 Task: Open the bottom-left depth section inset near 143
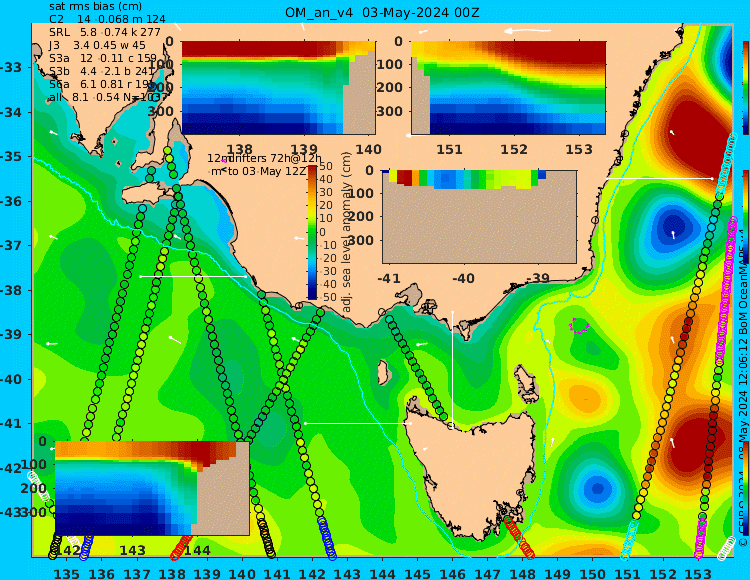(x=152, y=488)
